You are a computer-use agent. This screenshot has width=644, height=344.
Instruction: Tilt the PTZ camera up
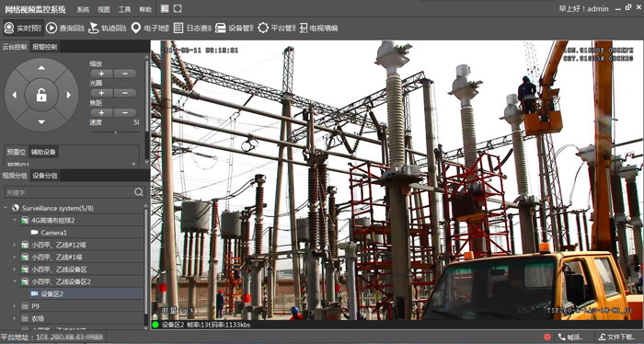coord(41,68)
